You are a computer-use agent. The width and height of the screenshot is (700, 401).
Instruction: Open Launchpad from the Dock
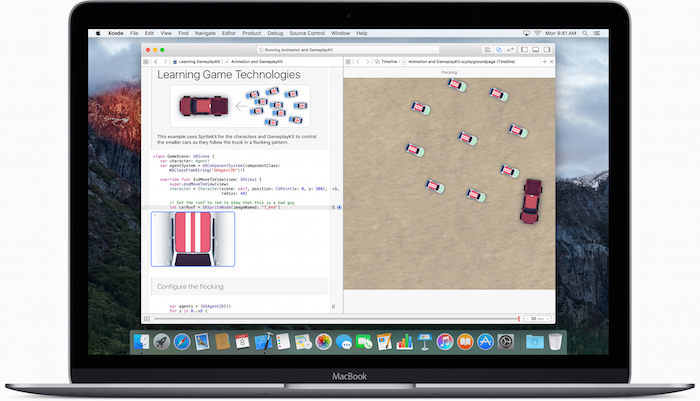point(162,343)
